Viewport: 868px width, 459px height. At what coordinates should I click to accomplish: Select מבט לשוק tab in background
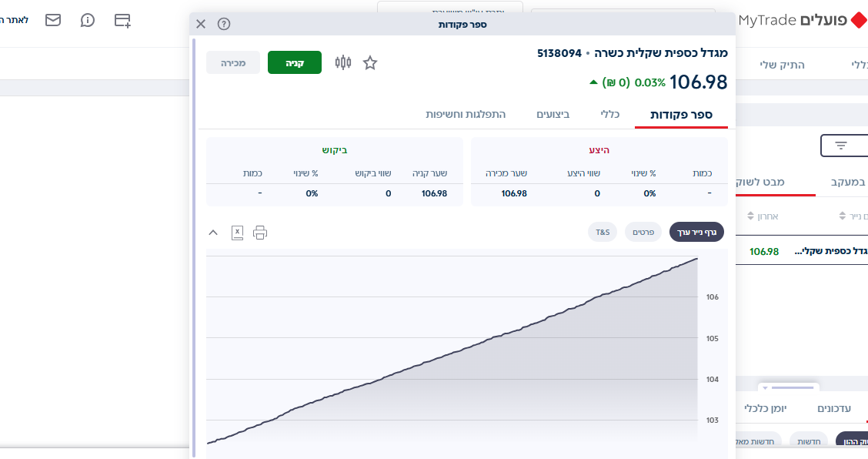pos(760,182)
